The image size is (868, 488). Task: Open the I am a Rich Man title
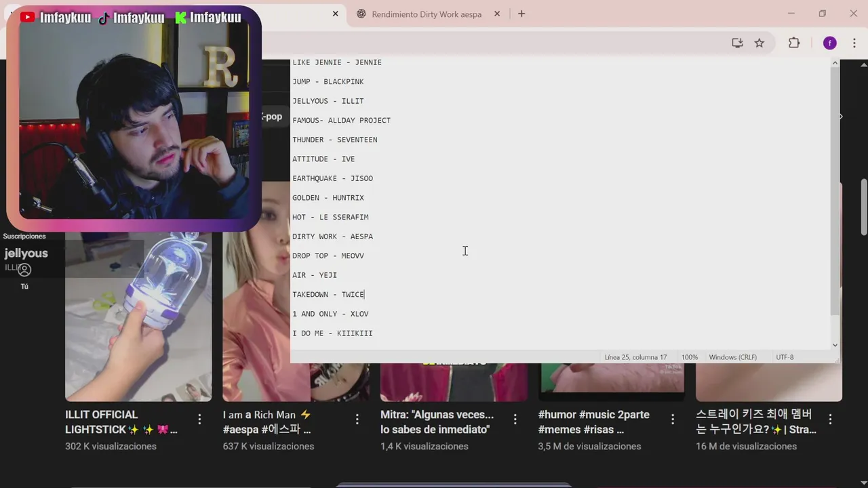pyautogui.click(x=267, y=422)
